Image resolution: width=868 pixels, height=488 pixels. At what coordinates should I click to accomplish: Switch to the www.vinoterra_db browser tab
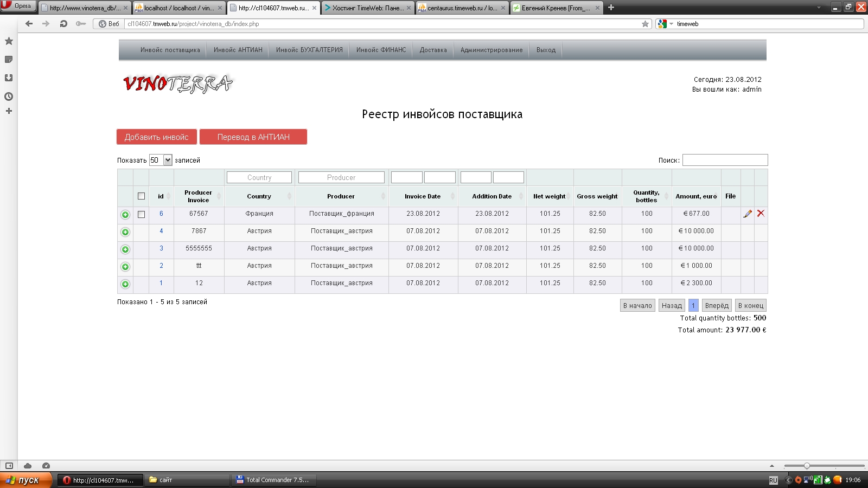point(85,8)
